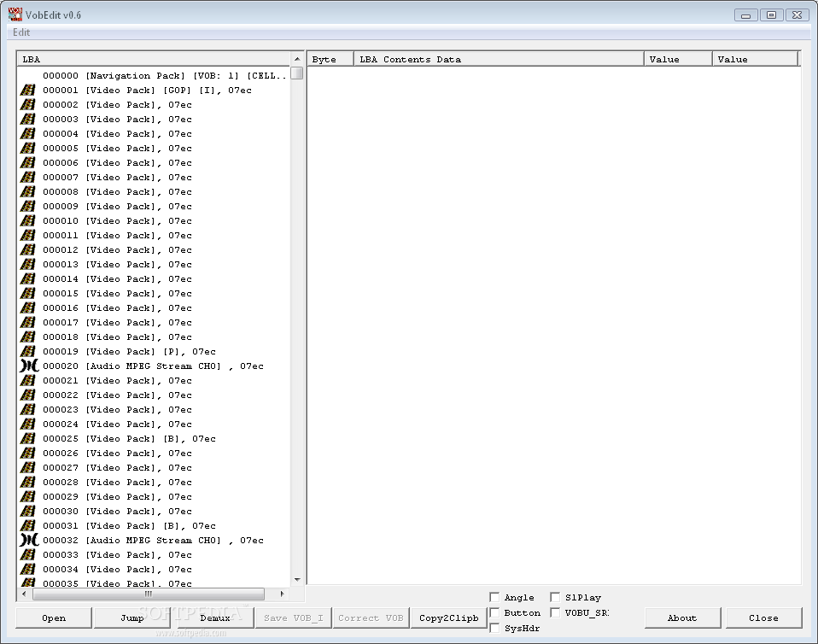Select row 000022 [Video Pack], 07ec
The image size is (818, 644).
point(117,395)
